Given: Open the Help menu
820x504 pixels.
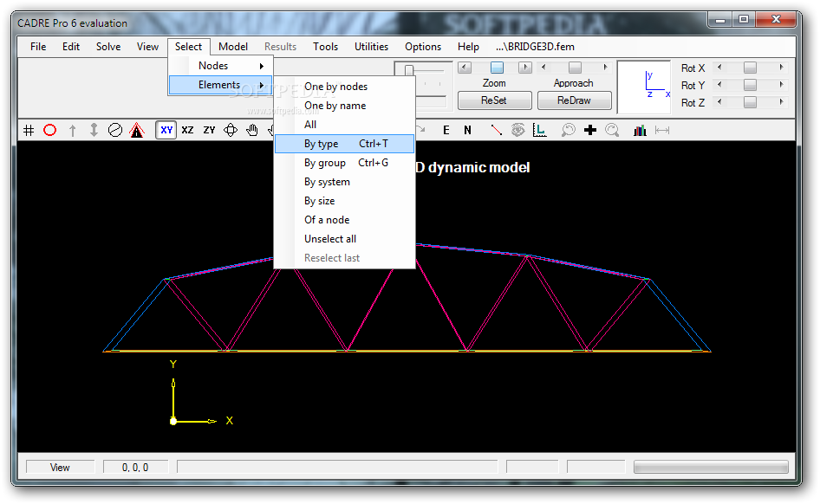Looking at the screenshot, I should tap(468, 47).
